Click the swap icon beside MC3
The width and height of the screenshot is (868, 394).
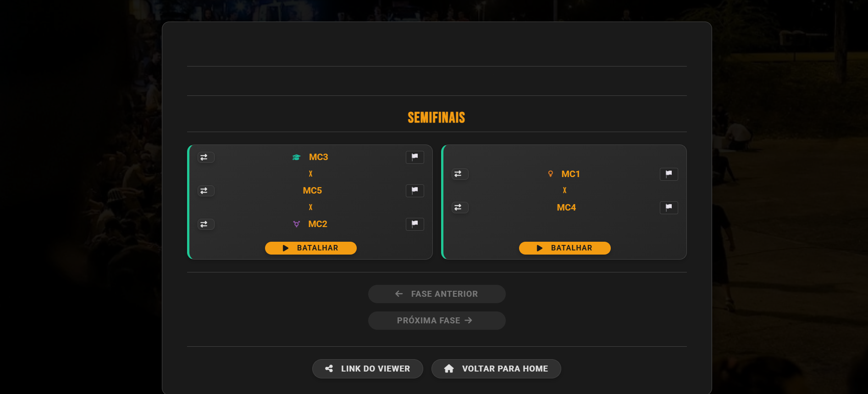205,157
